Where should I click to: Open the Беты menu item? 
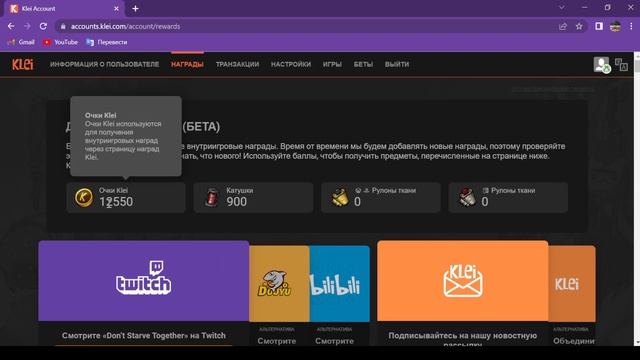pos(363,64)
